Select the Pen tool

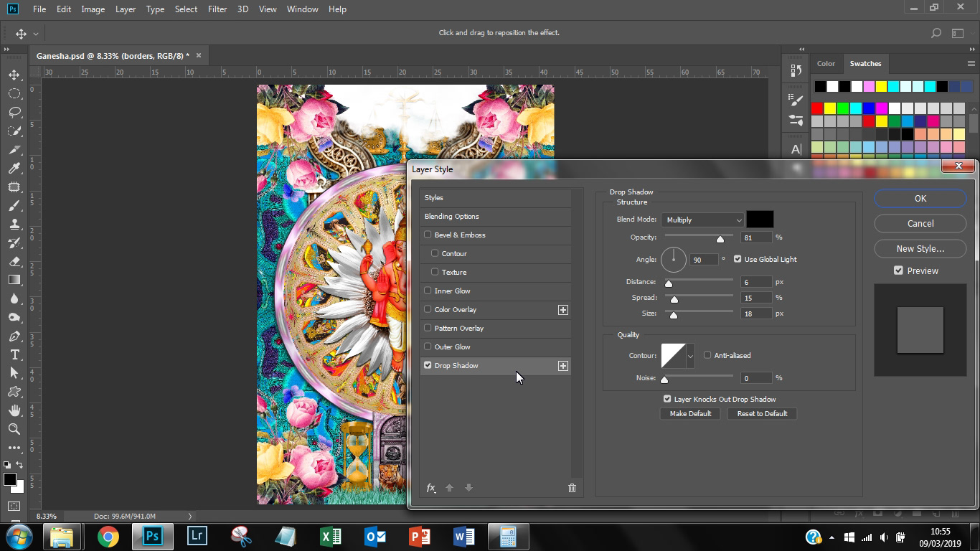tap(14, 336)
